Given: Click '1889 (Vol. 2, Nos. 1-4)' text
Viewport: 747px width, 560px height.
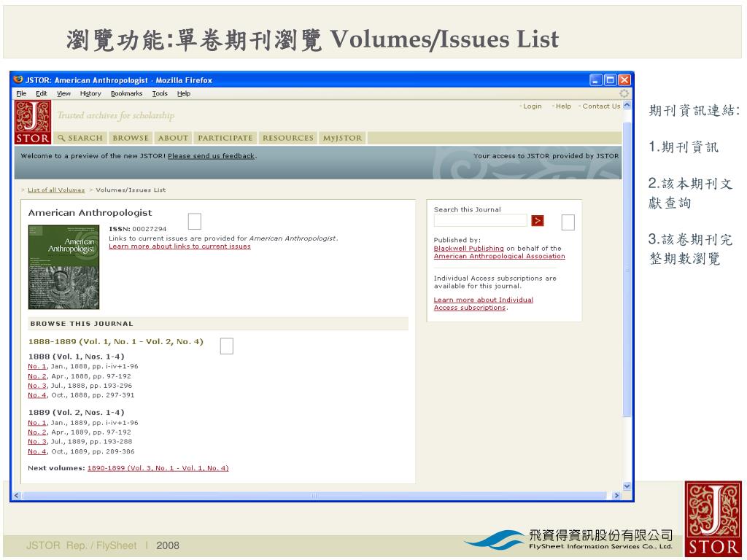Looking at the screenshot, I should tap(76, 413).
